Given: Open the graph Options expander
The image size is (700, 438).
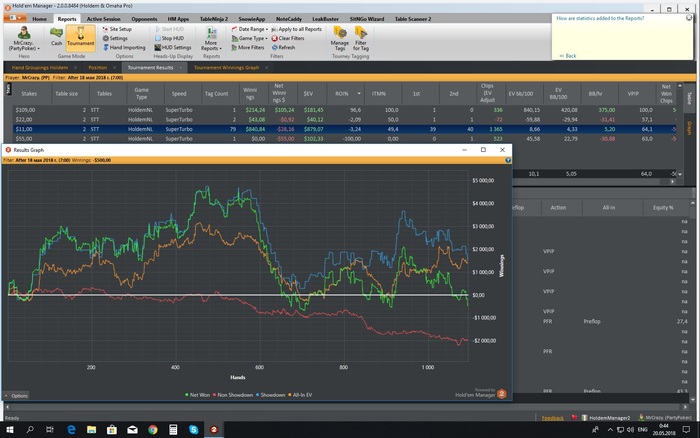Looking at the screenshot, I should coord(16,396).
